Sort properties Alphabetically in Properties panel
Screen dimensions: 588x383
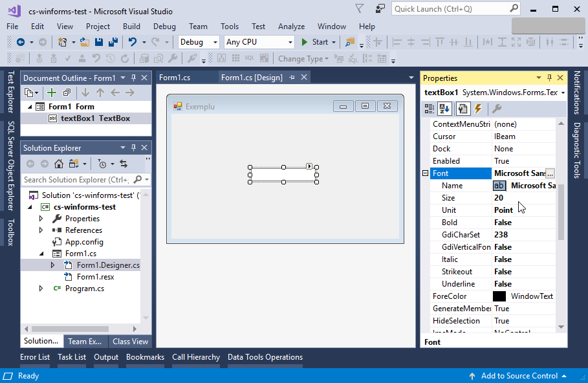444,109
